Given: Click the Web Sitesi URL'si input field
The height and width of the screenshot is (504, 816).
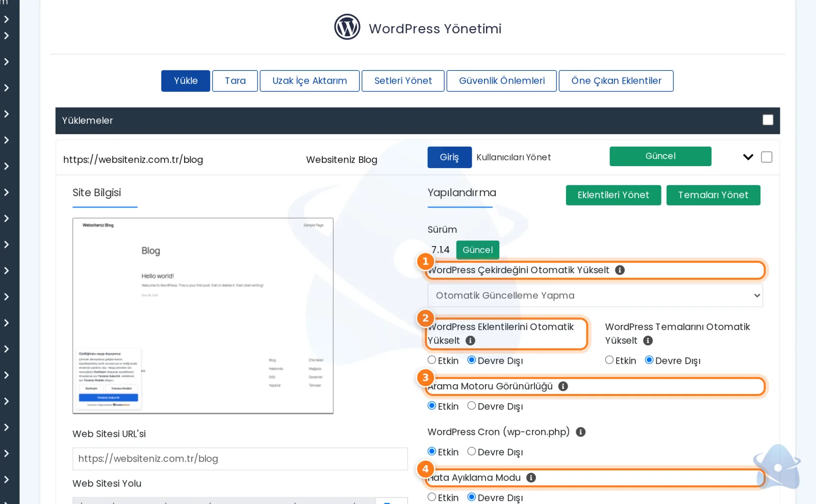Looking at the screenshot, I should 240,459.
